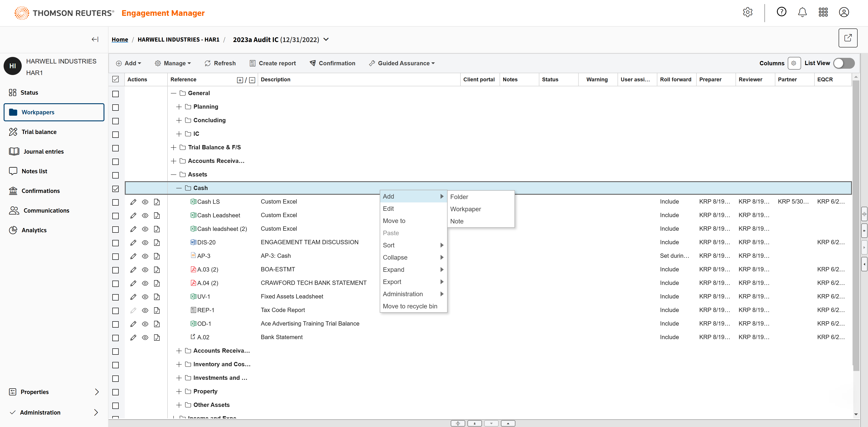Viewport: 868px width, 427px height.
Task: Click the expand-all plus icon in Reference header
Action: pyautogui.click(x=240, y=80)
